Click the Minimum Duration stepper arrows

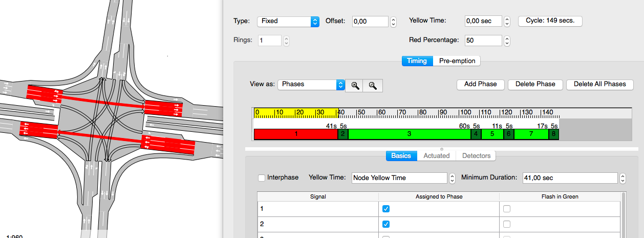622,178
